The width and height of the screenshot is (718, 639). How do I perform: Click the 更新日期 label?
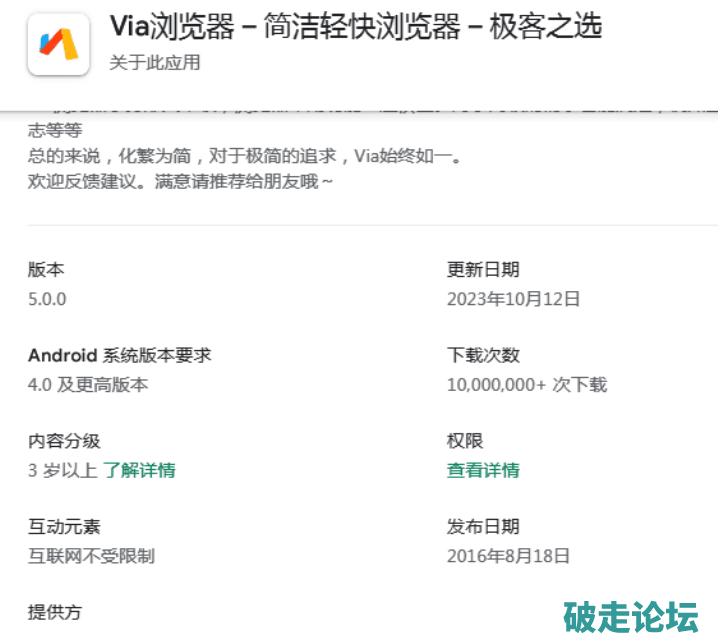pyautogui.click(x=483, y=269)
